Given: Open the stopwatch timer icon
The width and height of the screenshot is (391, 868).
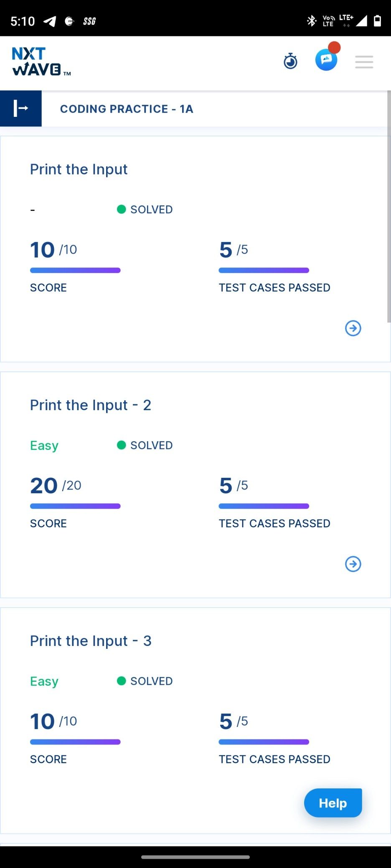Looking at the screenshot, I should [290, 61].
